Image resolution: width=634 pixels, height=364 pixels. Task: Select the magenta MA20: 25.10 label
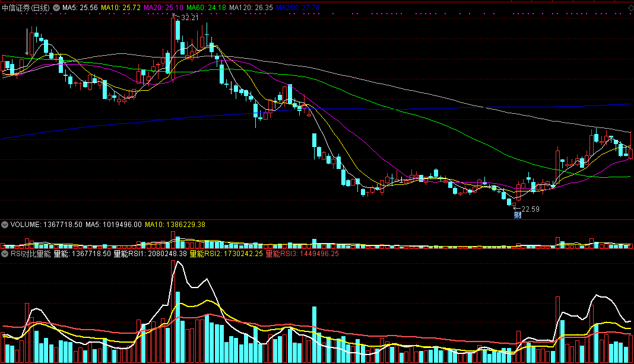point(163,8)
